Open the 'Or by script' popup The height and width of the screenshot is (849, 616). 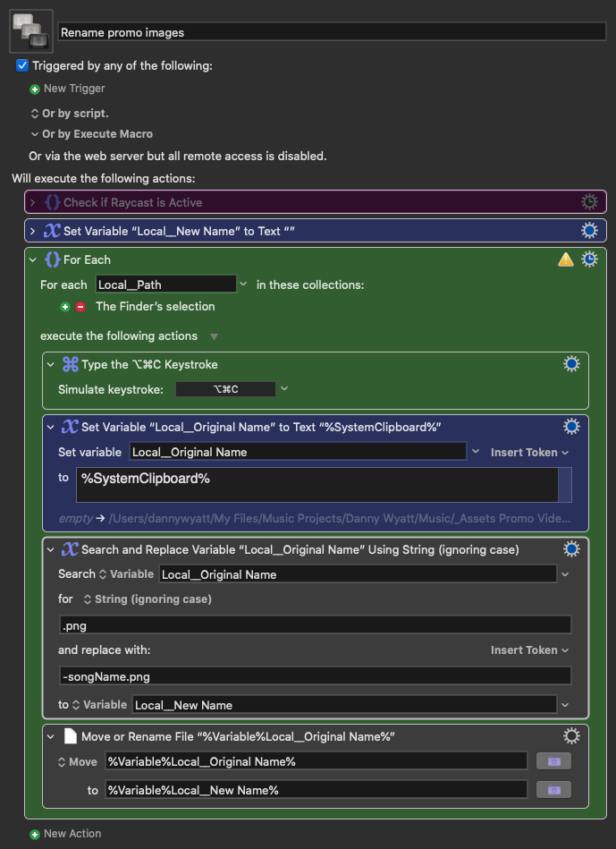[70, 113]
